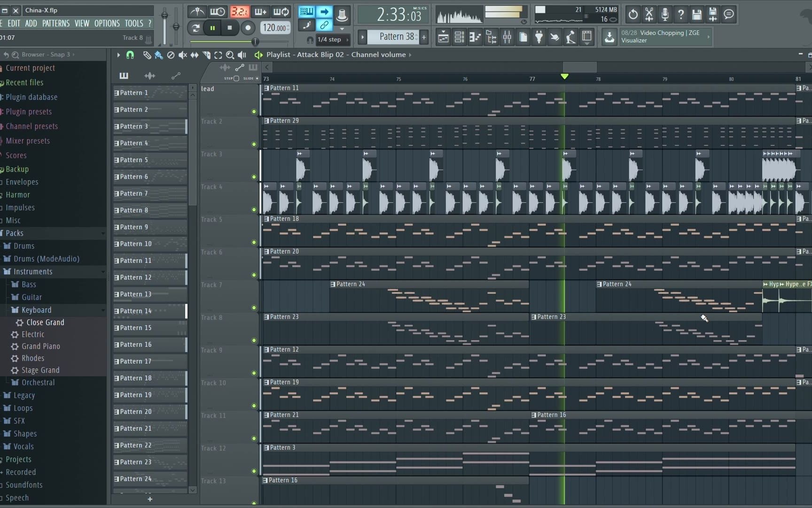
Task: Click the undo history circular arrow icon
Action: (633, 15)
